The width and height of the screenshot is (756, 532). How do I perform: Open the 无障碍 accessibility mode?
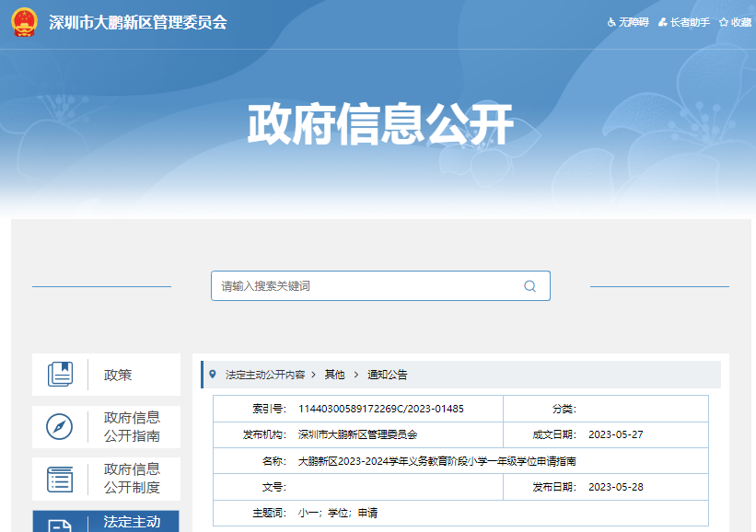tap(627, 22)
